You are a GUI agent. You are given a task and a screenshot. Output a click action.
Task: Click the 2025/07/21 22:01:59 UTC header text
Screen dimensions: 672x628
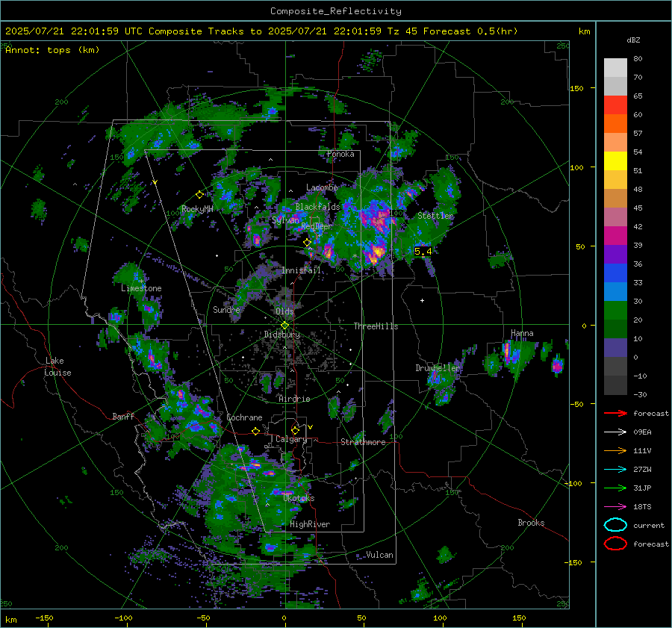tap(74, 31)
